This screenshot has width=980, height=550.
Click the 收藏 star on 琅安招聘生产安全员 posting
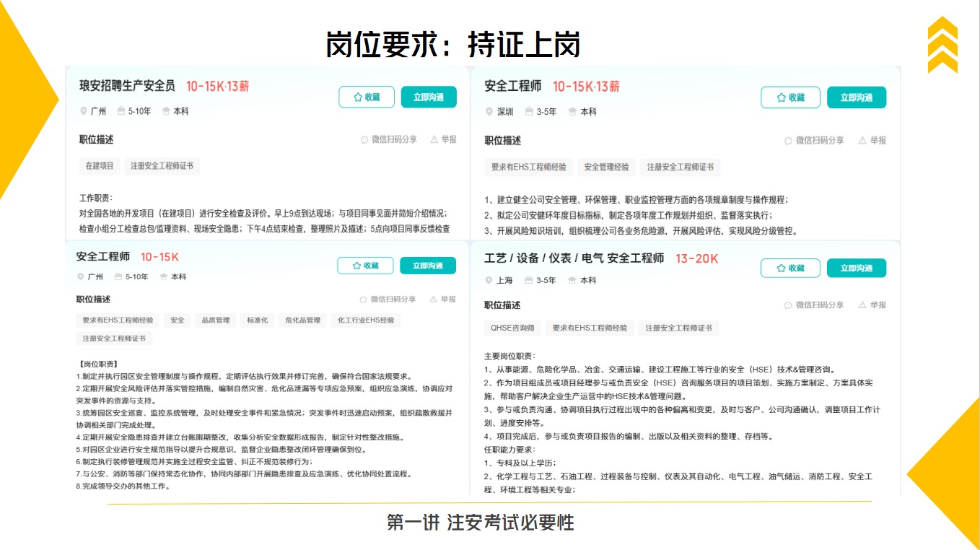[x=367, y=97]
